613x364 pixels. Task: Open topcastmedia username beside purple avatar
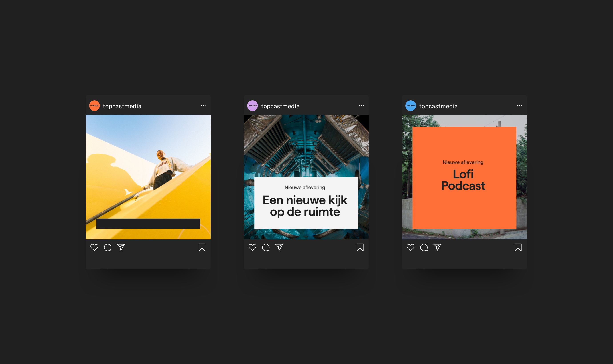(280, 106)
